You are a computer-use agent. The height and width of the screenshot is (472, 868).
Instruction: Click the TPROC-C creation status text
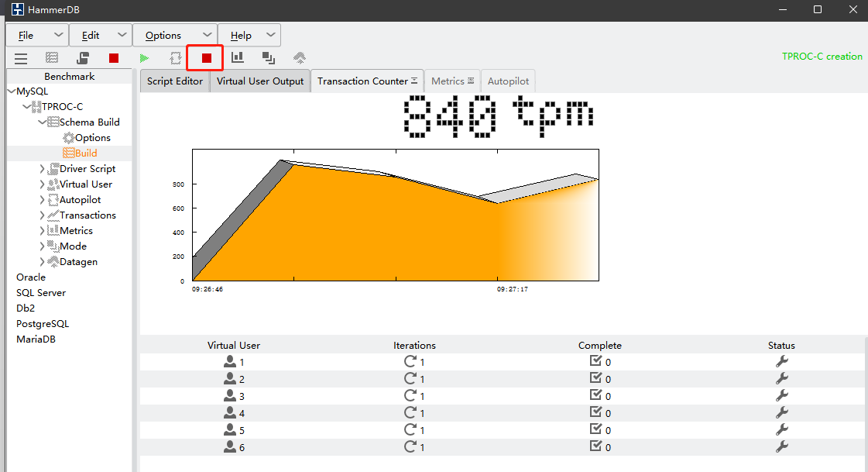coord(822,56)
